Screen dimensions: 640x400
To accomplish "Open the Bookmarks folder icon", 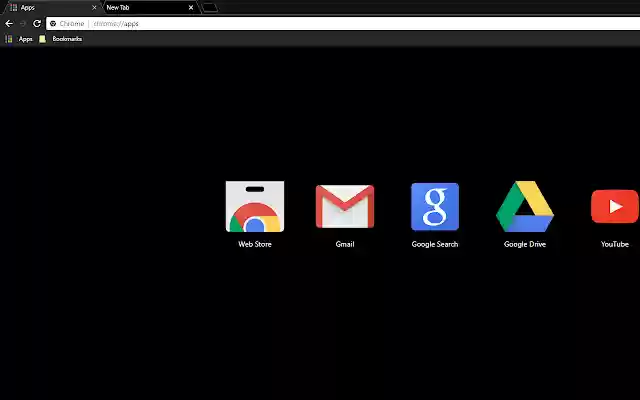I will point(42,39).
